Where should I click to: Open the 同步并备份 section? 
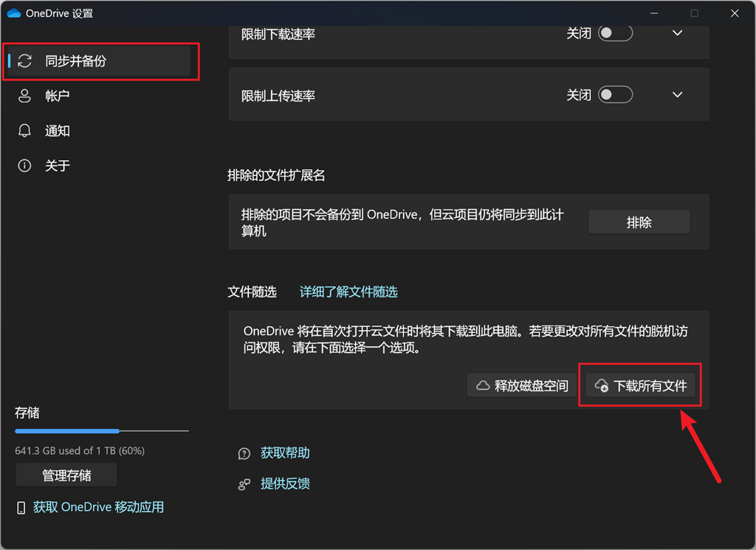point(100,61)
